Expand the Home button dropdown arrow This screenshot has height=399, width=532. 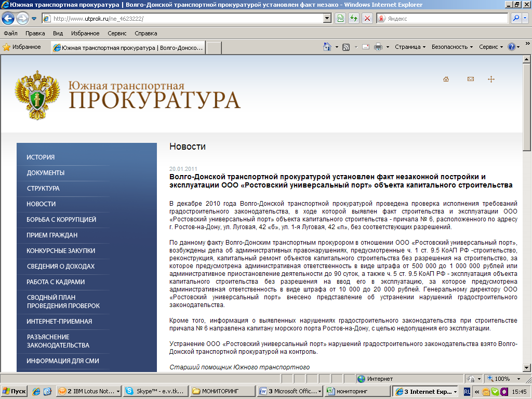coord(337,47)
